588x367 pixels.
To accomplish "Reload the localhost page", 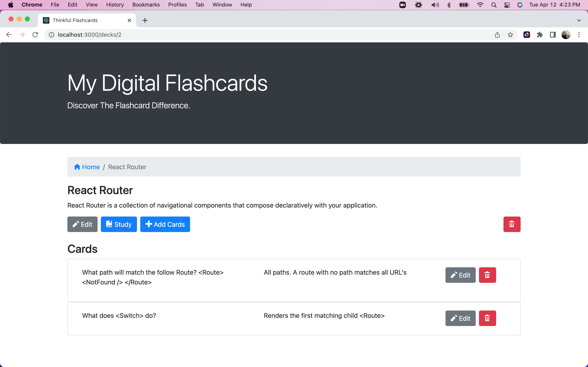I will click(35, 35).
